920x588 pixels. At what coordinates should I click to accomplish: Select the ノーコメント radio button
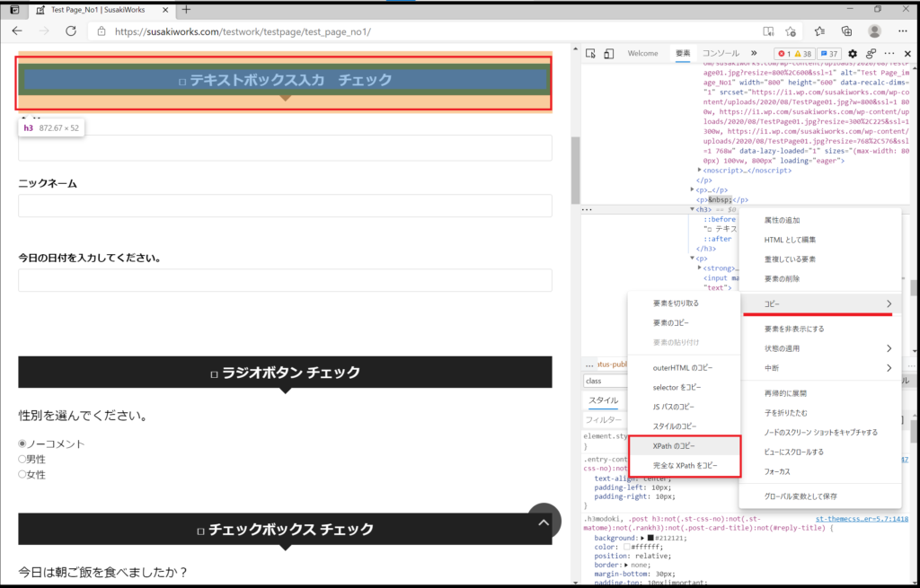tap(22, 443)
